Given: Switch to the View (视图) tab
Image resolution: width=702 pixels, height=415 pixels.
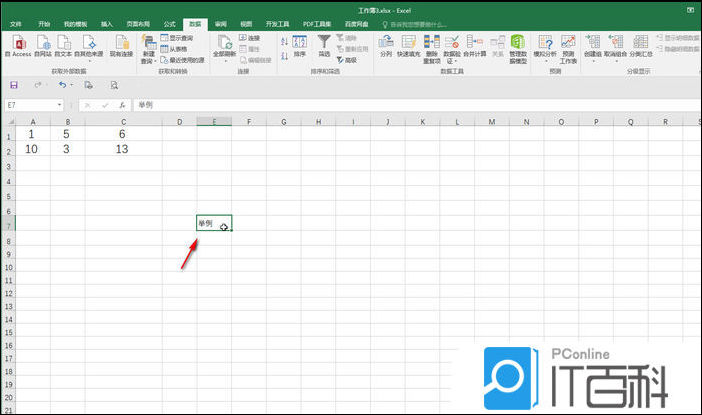Looking at the screenshot, I should [246, 24].
